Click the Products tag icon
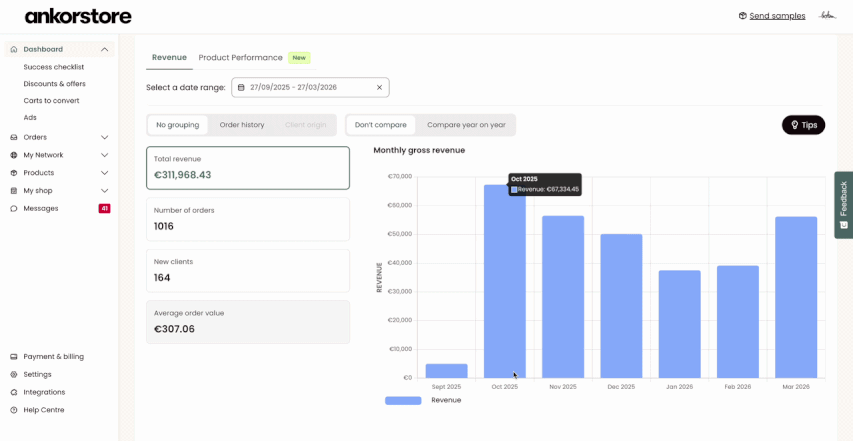This screenshot has height=441, width=853. click(x=14, y=173)
